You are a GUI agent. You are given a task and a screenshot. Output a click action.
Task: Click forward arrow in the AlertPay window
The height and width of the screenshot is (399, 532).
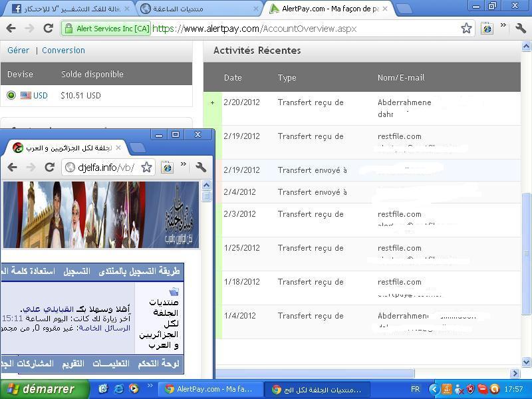point(30,28)
